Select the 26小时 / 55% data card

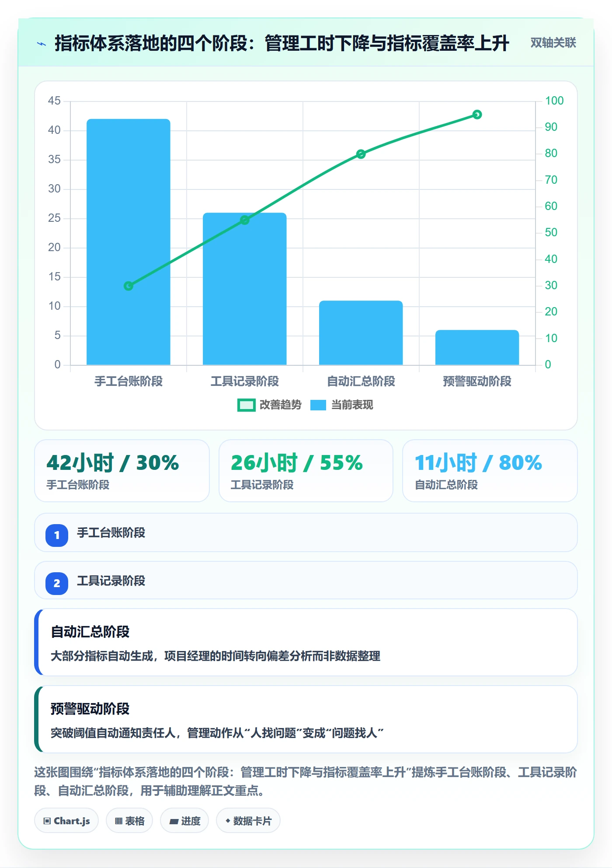pyautogui.click(x=306, y=471)
